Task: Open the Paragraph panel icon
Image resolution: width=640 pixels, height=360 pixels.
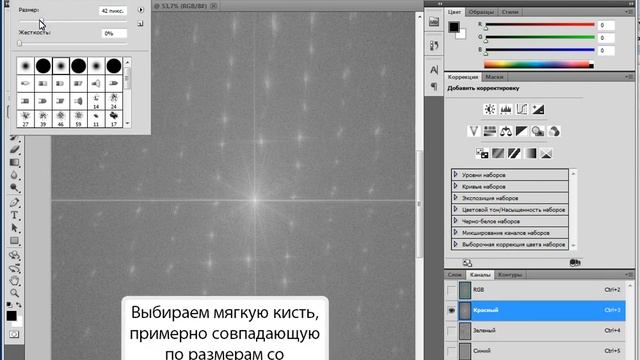Action: [434, 86]
